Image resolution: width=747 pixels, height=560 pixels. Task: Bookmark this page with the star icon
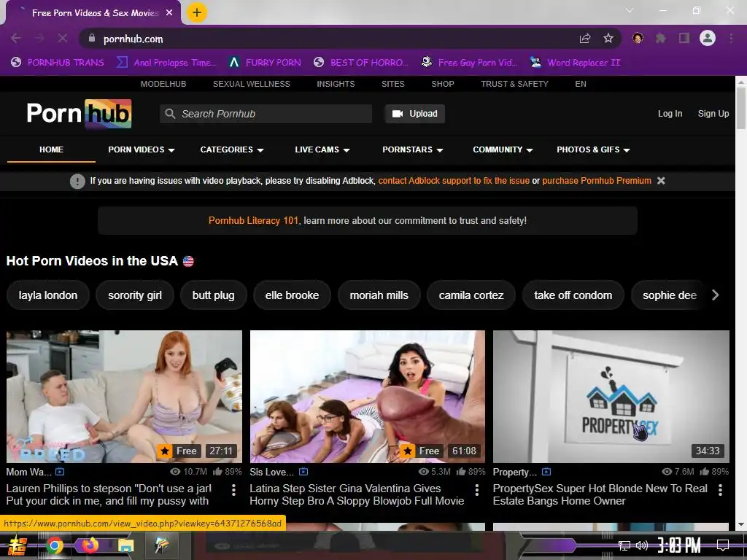click(x=608, y=39)
